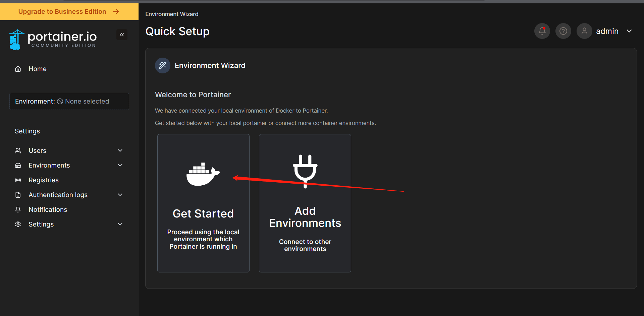Click the plug icon for Add Environments

pyautogui.click(x=305, y=171)
